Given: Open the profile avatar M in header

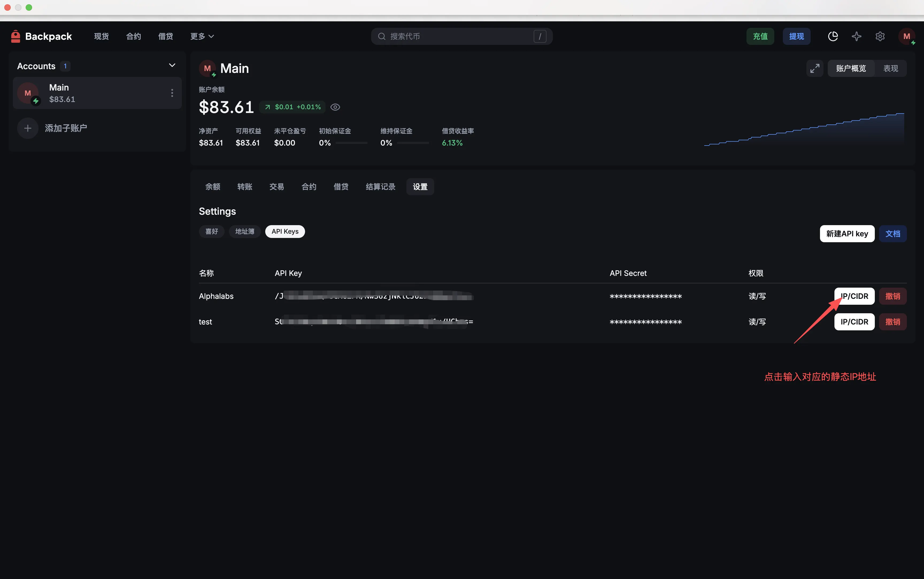Looking at the screenshot, I should [906, 36].
